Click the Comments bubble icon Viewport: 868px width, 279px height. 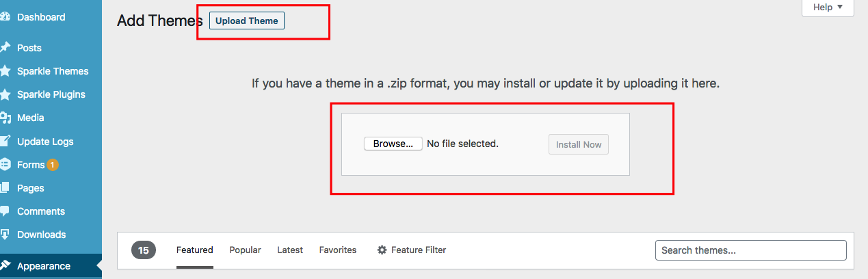[x=5, y=211]
